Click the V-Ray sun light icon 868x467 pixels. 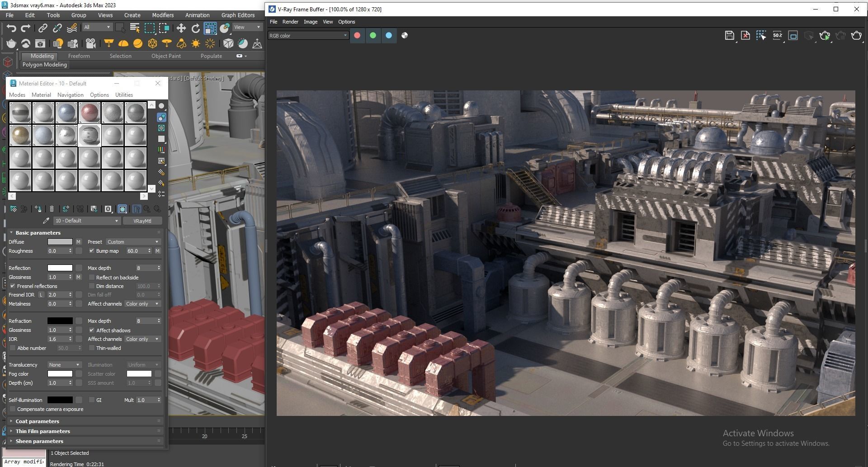(x=196, y=43)
